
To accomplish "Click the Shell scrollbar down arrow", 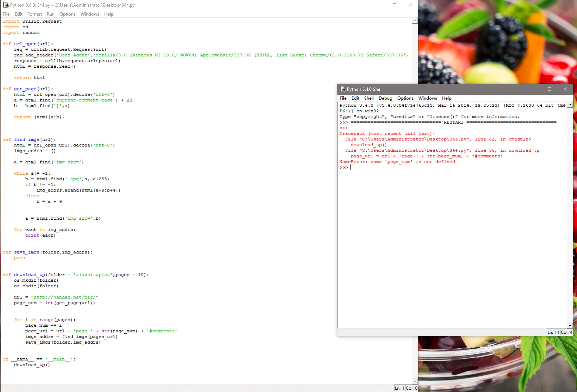I will pos(570,325).
